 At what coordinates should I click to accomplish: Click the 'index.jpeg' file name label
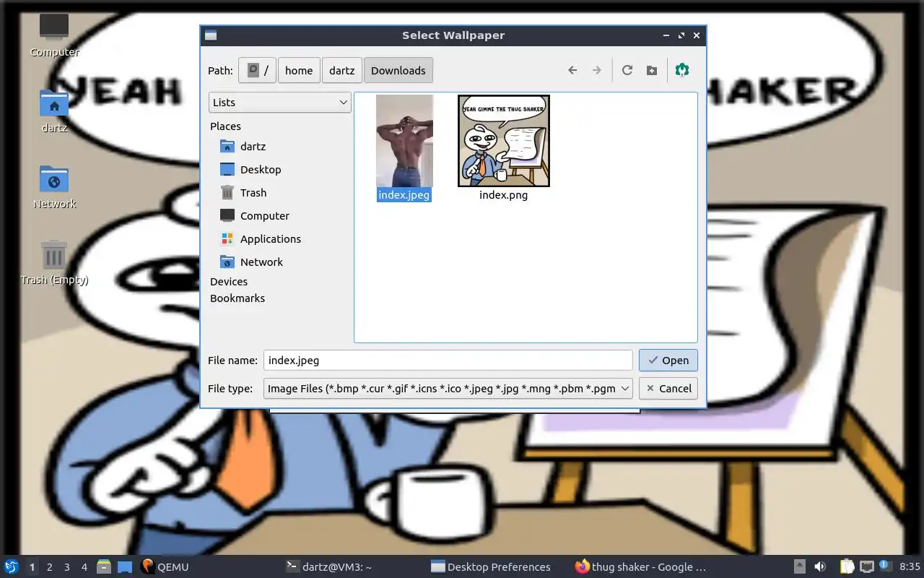point(404,195)
